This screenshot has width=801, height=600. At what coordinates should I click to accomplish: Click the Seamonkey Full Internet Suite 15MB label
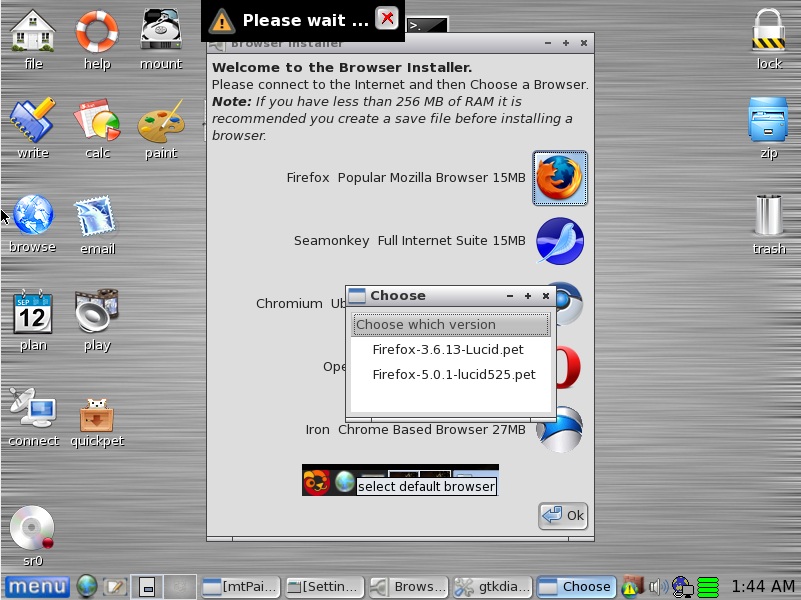409,241
